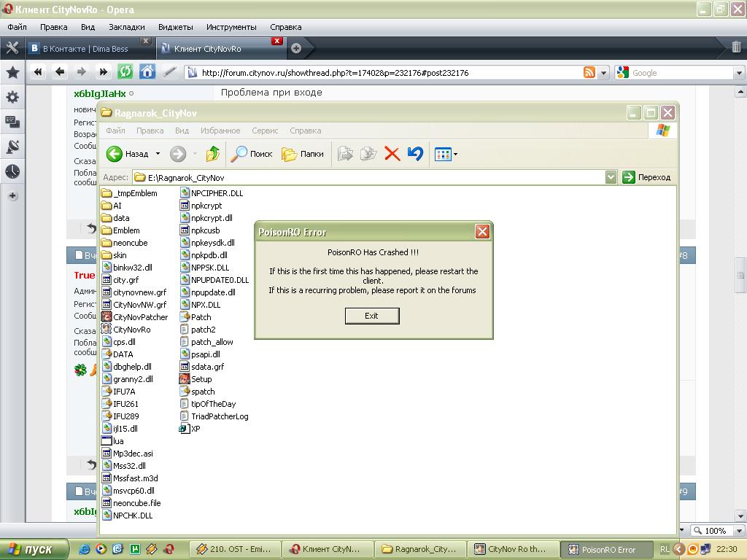The image size is (747, 560).
Task: Select TriadPatcherLog file
Action: pos(214,416)
